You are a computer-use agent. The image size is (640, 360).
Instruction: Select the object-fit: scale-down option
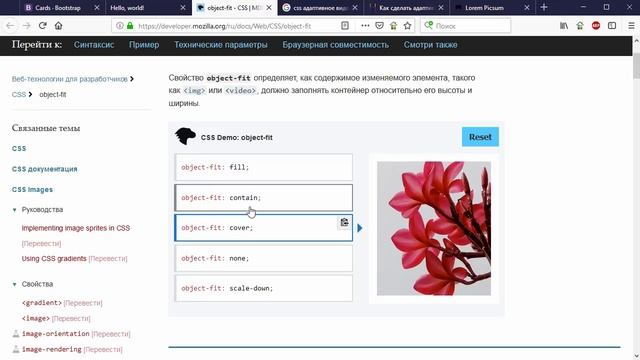coord(264,288)
